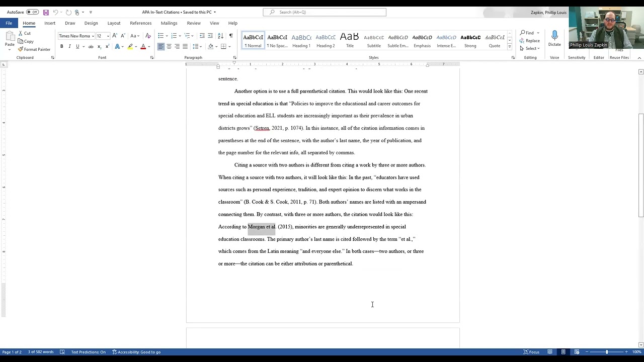Open the Select dropdown

click(x=530, y=49)
